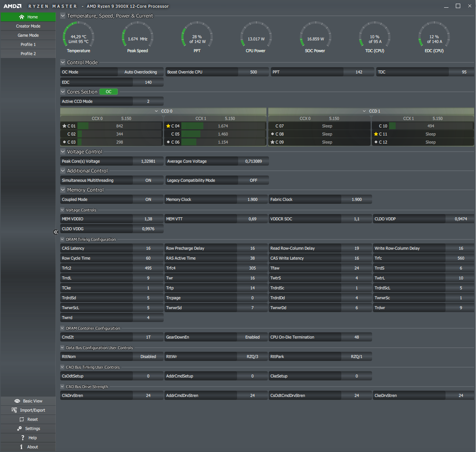Open the Home tab house icon
The width and height of the screenshot is (476, 452).
click(x=22, y=17)
